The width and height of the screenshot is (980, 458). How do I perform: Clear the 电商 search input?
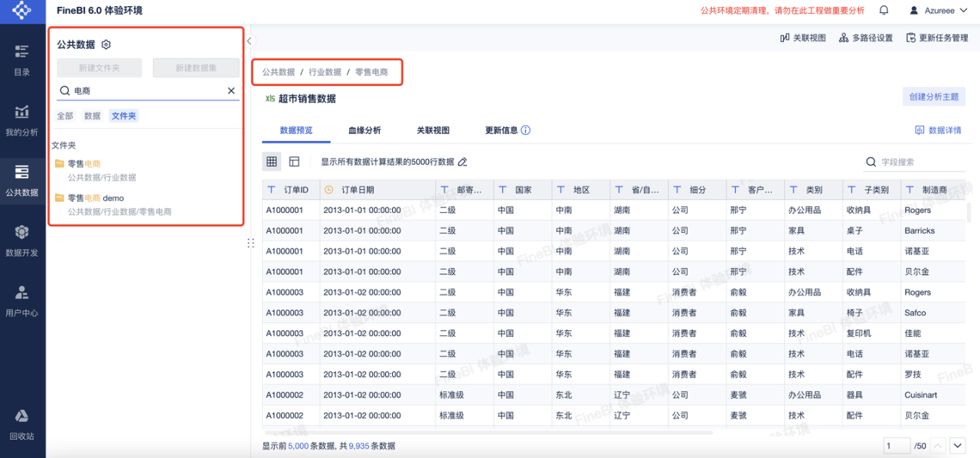coord(231,90)
